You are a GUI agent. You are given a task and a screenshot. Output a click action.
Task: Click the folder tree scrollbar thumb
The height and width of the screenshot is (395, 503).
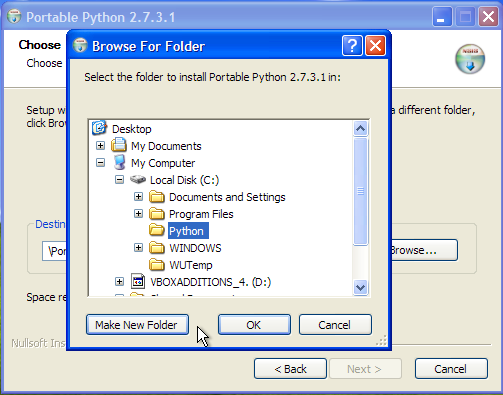[x=360, y=191]
